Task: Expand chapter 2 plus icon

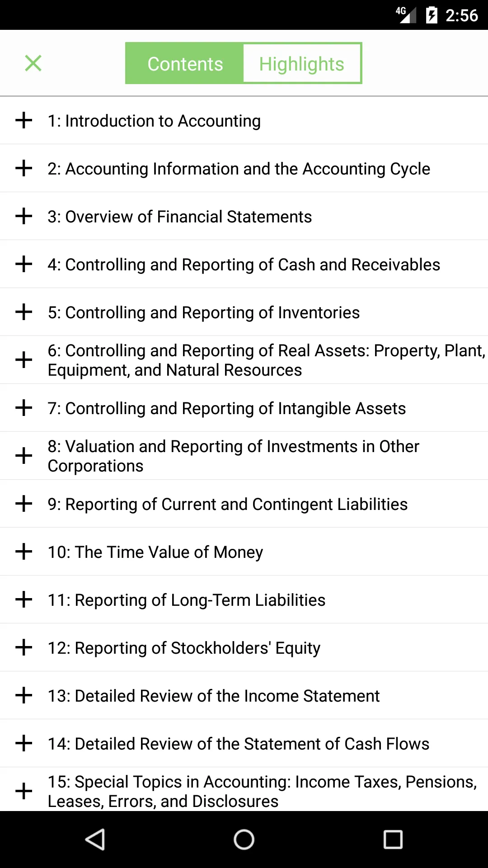Action: pos(23,168)
